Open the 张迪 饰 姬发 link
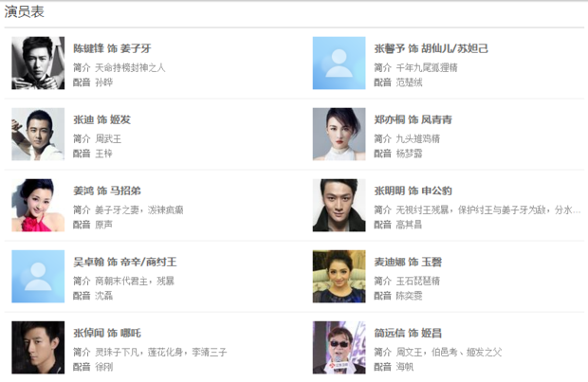 point(102,119)
